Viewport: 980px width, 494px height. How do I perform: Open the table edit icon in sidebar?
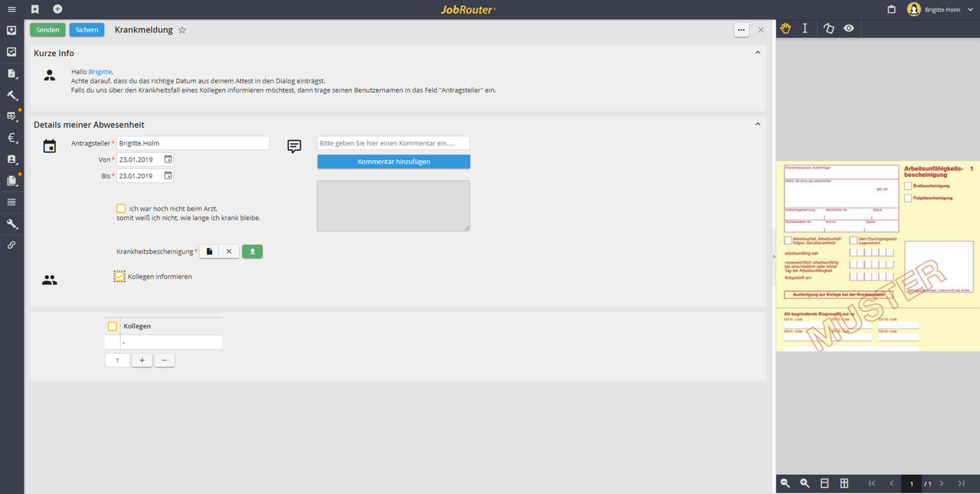point(11,116)
